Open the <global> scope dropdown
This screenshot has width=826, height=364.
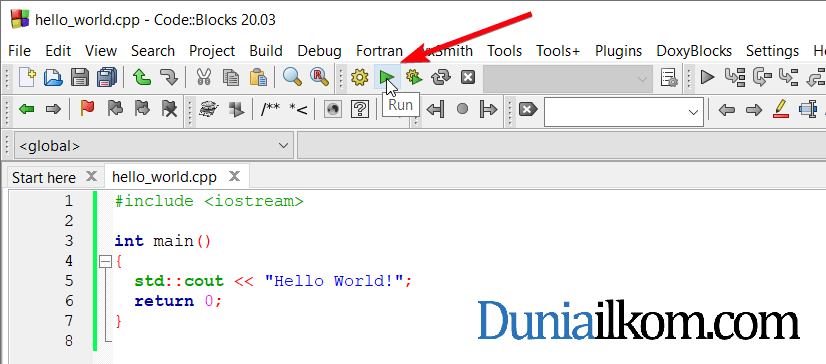(x=154, y=145)
